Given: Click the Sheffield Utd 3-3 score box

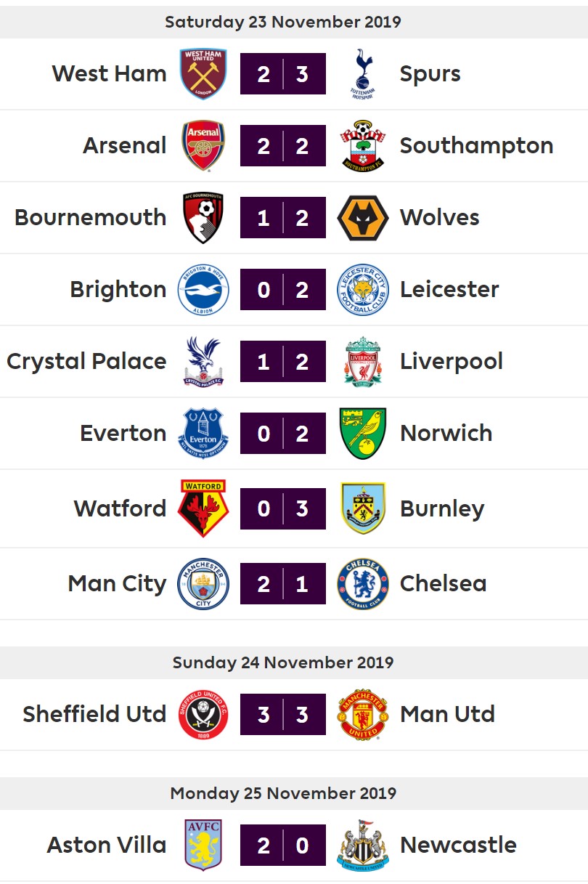Looking at the screenshot, I should [x=283, y=714].
